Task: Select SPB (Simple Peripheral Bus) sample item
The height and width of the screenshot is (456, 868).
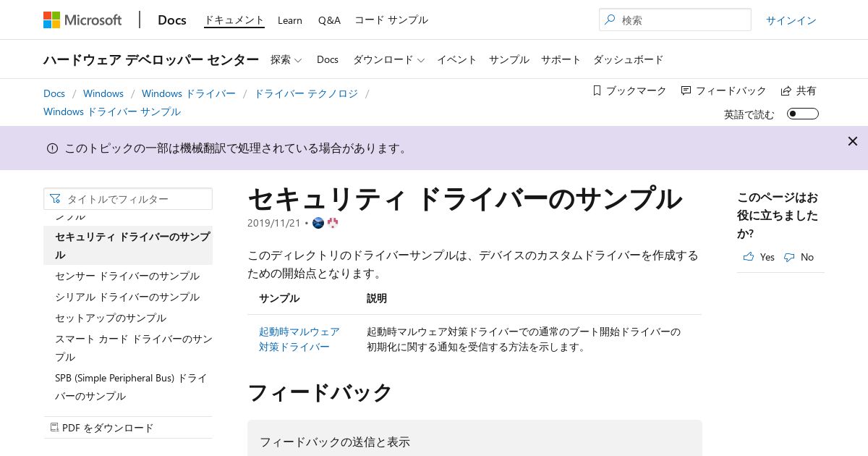Action: [131, 387]
